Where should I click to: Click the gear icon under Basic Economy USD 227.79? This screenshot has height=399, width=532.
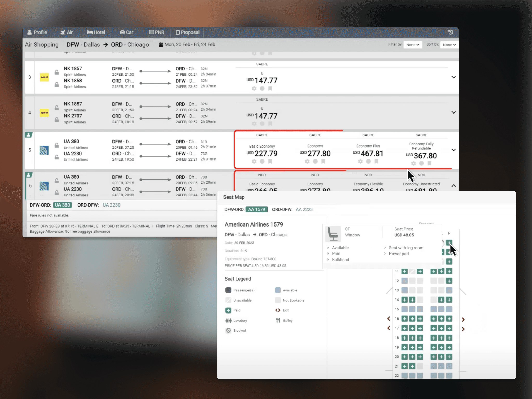pyautogui.click(x=254, y=161)
